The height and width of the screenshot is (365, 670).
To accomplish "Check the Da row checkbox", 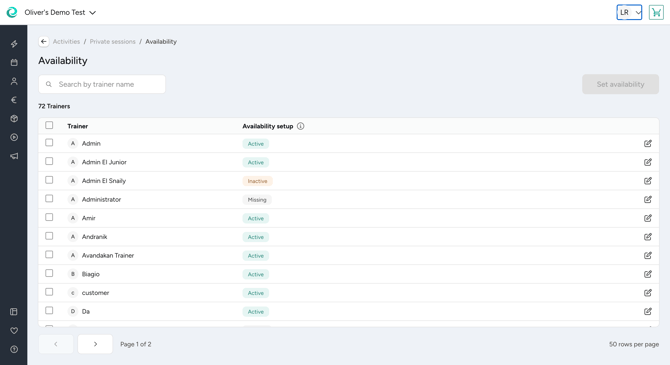I will click(x=49, y=311).
